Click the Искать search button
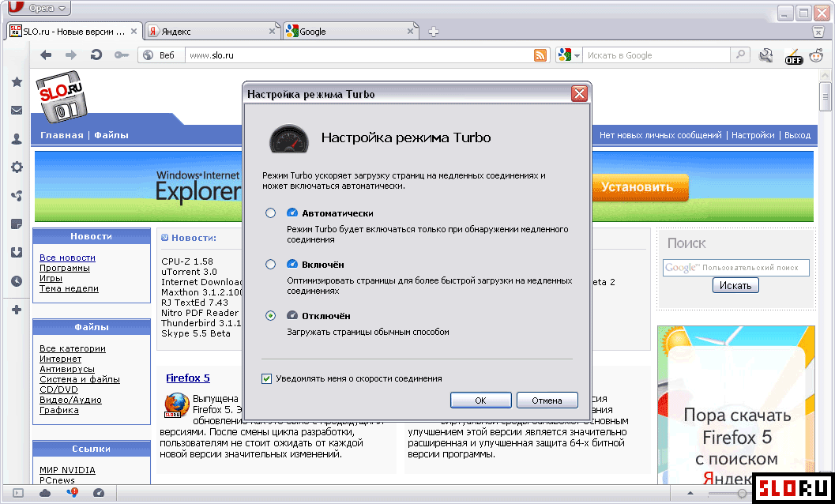 (735, 285)
